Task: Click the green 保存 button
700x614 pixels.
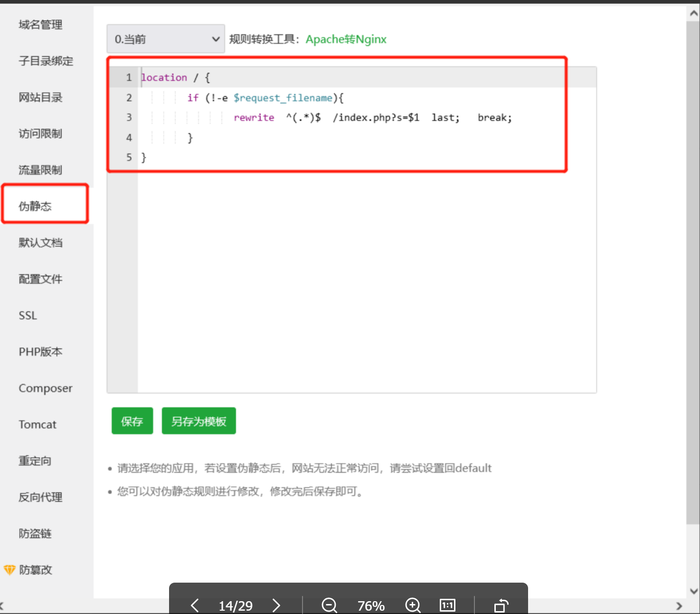Action: pos(132,421)
